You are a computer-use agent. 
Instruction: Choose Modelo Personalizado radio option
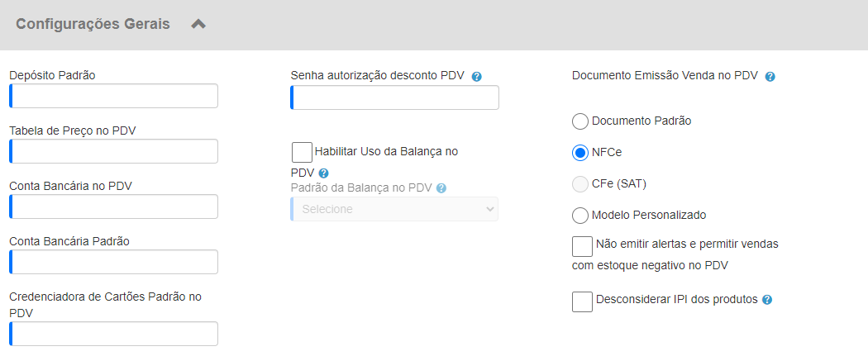579,216
